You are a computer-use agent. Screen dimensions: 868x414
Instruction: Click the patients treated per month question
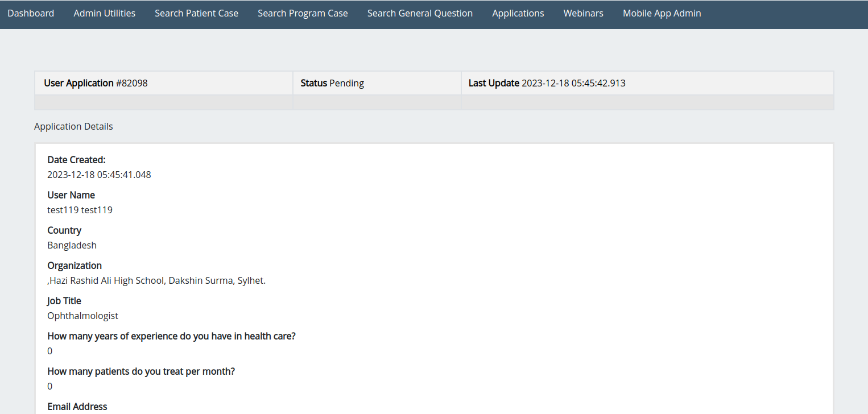141,371
